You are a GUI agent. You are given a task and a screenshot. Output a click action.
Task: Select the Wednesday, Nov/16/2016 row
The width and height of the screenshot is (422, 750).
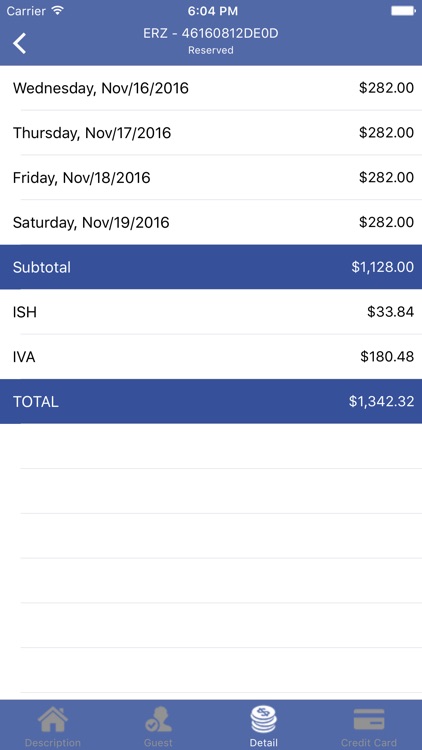coord(211,88)
